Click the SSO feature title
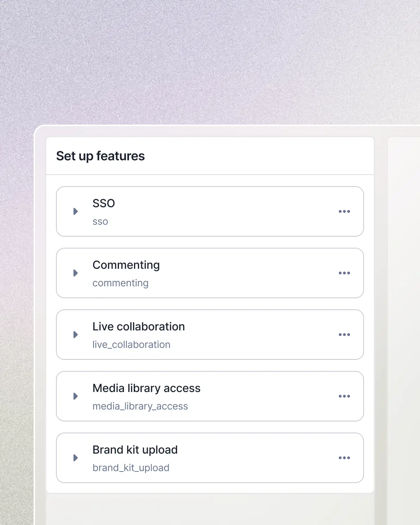 (104, 203)
